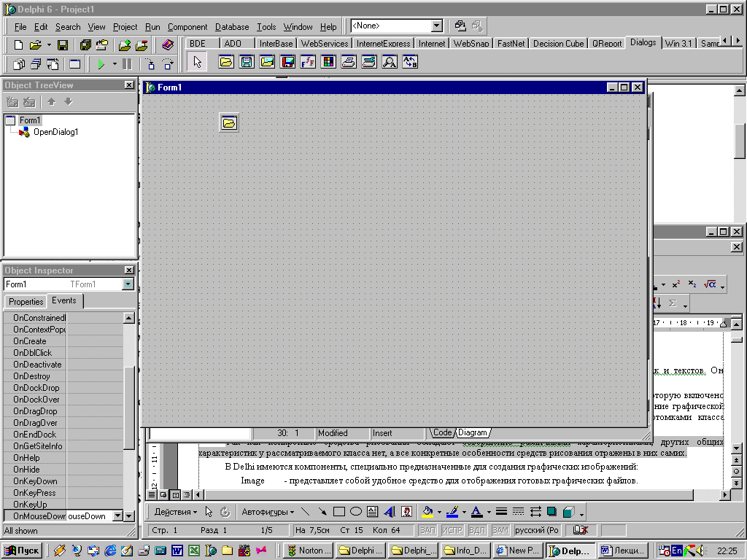747x560 pixels.
Task: Open font color dropdown arrow
Action: [489, 513]
